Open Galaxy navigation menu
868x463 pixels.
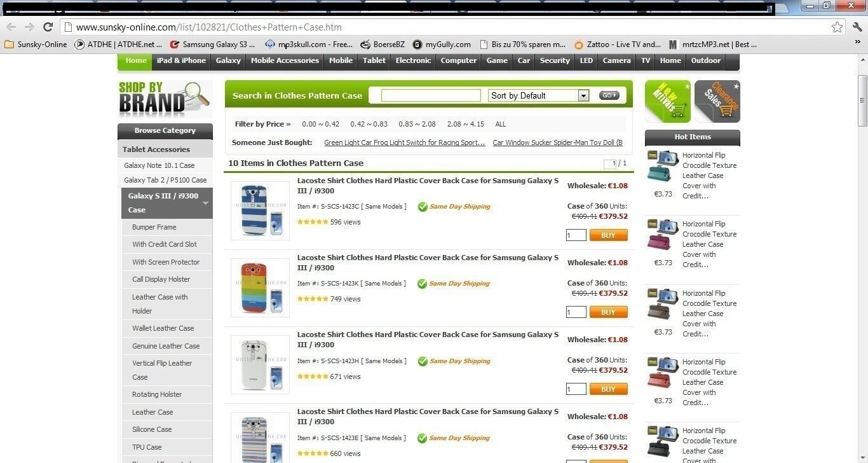[x=228, y=60]
